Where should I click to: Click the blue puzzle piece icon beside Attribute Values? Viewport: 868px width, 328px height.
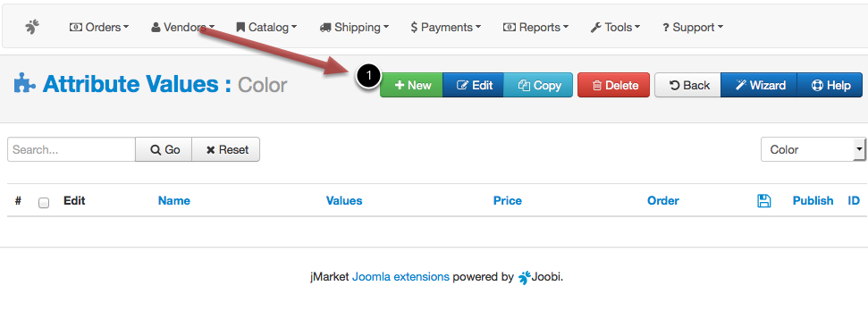click(24, 83)
